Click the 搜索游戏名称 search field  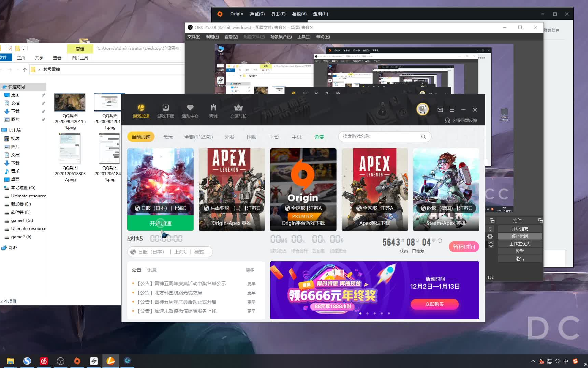[x=385, y=137]
